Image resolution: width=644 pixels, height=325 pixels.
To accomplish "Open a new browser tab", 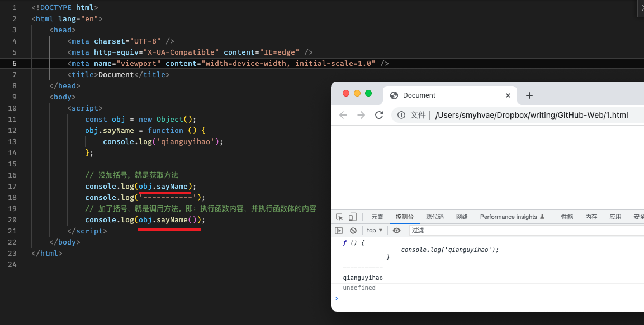I will pos(529,95).
